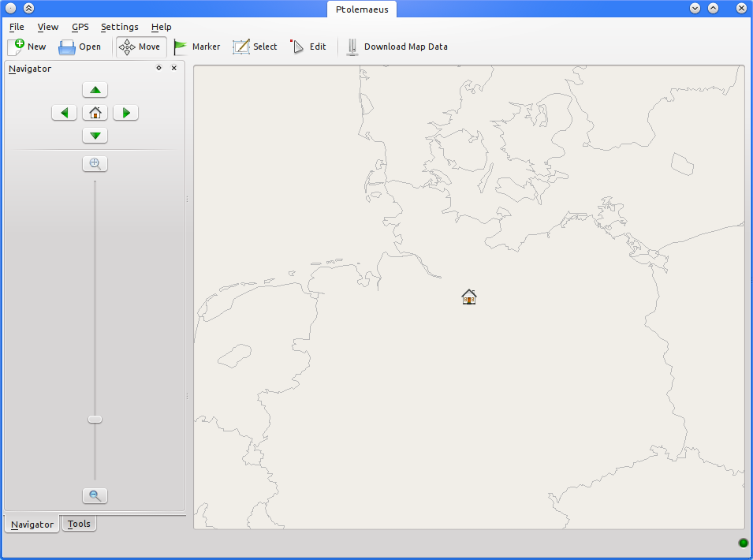This screenshot has width=753, height=560.
Task: Zoom out using magnifier minus button
Action: pos(95,495)
